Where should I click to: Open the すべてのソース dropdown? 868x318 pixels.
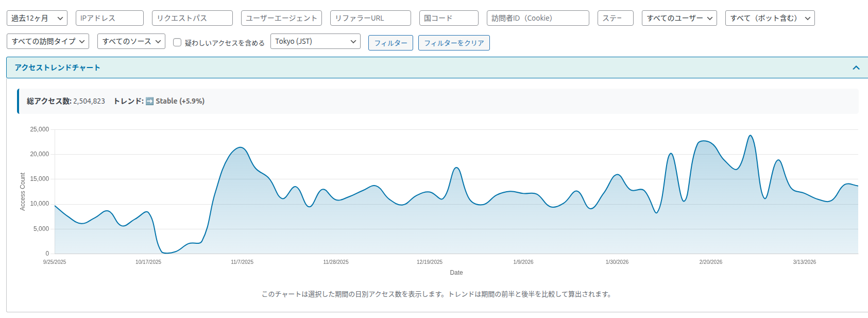pyautogui.click(x=131, y=41)
